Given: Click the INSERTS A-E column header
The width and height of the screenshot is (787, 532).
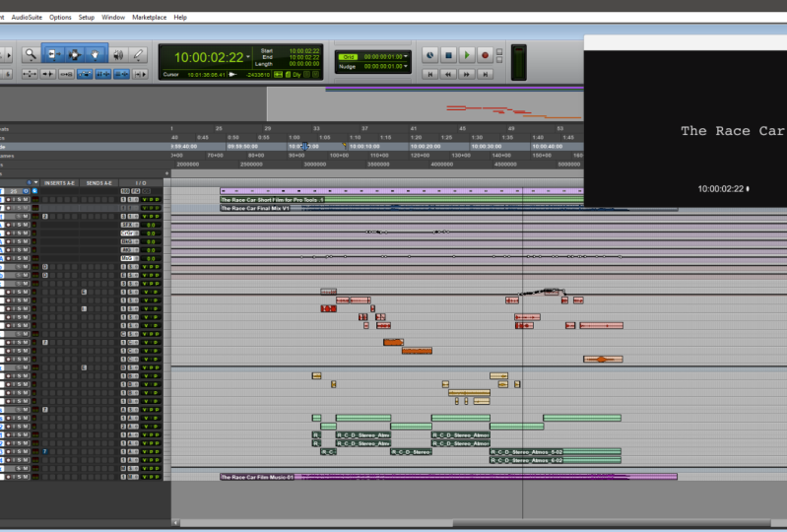Looking at the screenshot, I should coord(59,183).
